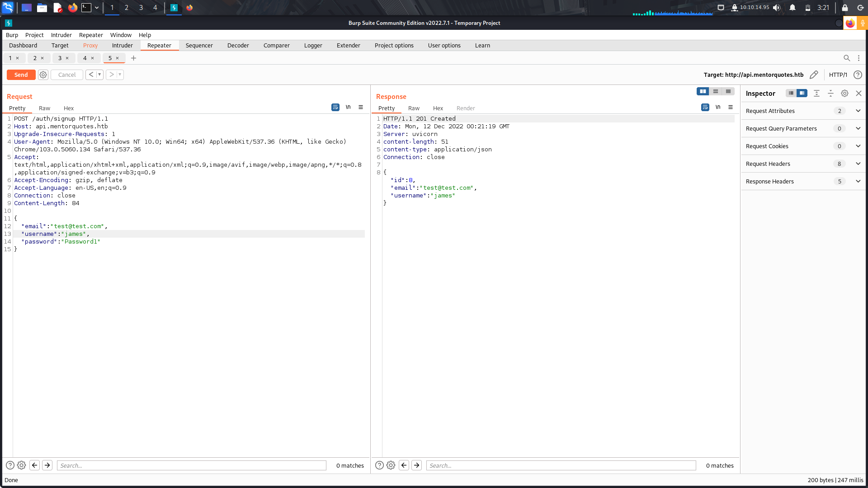Click the edit pencil next to Target
Screen dimensions: 868x488
pyautogui.click(x=814, y=75)
